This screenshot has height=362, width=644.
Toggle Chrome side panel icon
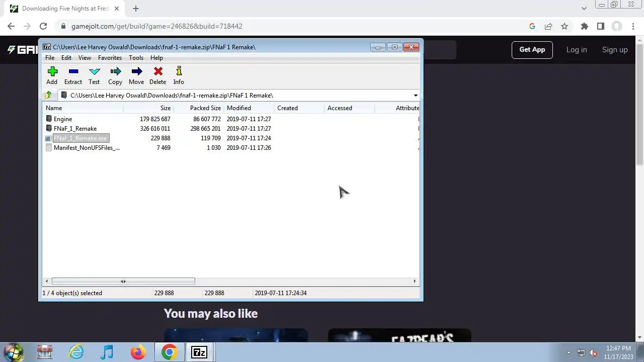coord(601,26)
